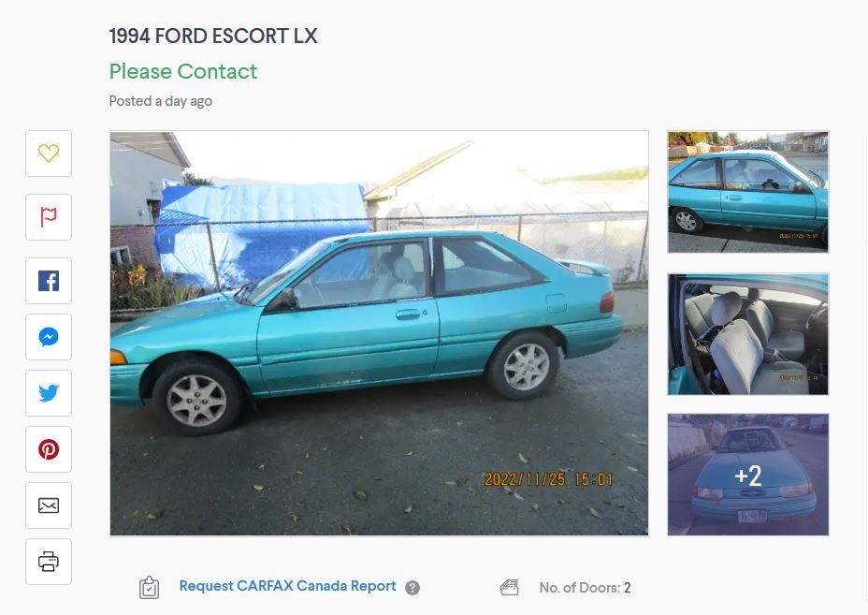Screen dimensions: 868x615
Task: Click the car door icon beside No. of Doors
Action: point(509,588)
